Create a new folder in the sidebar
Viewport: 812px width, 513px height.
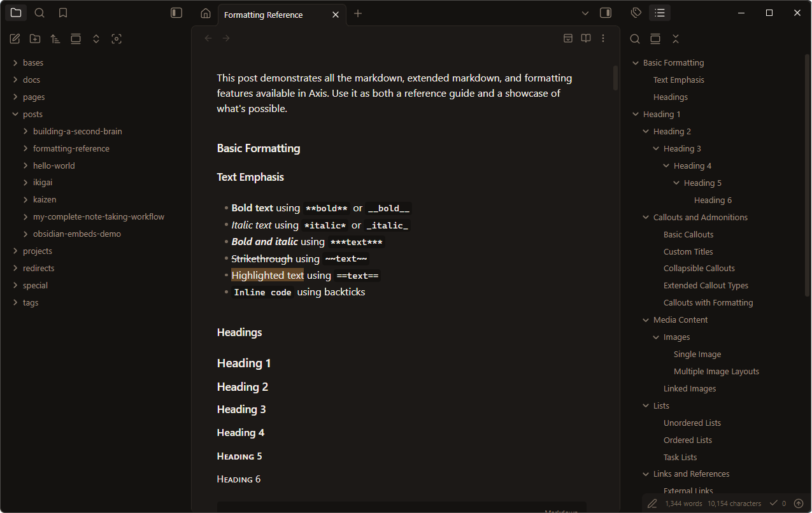(35, 39)
